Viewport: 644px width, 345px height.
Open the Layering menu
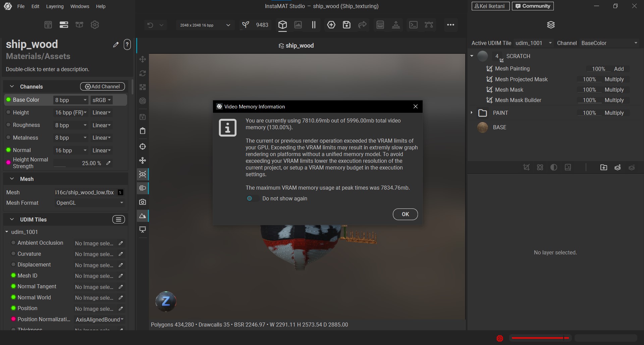coord(55,6)
